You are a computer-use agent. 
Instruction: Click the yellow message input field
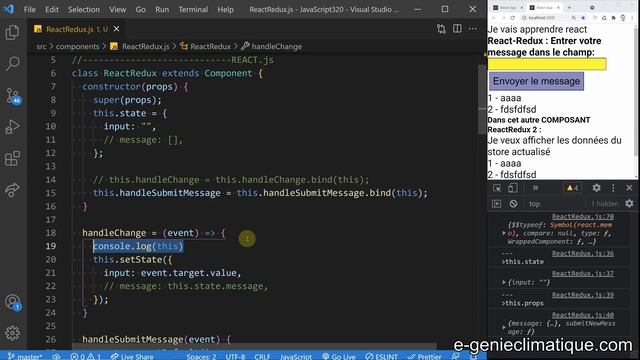[547, 64]
